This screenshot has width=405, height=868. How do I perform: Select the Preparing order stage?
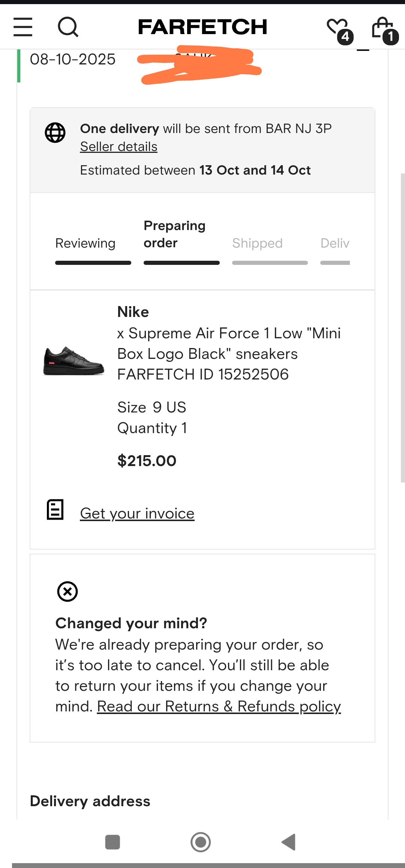tap(175, 234)
